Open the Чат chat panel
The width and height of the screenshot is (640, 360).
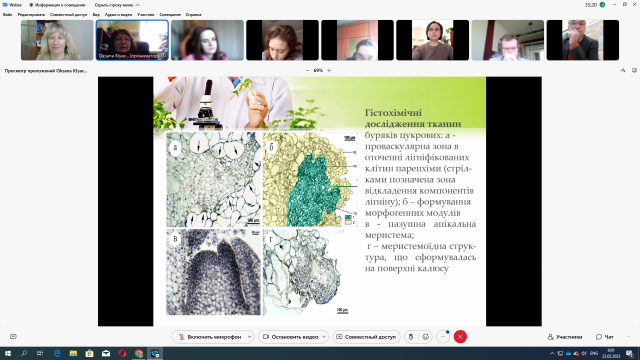coord(604,337)
